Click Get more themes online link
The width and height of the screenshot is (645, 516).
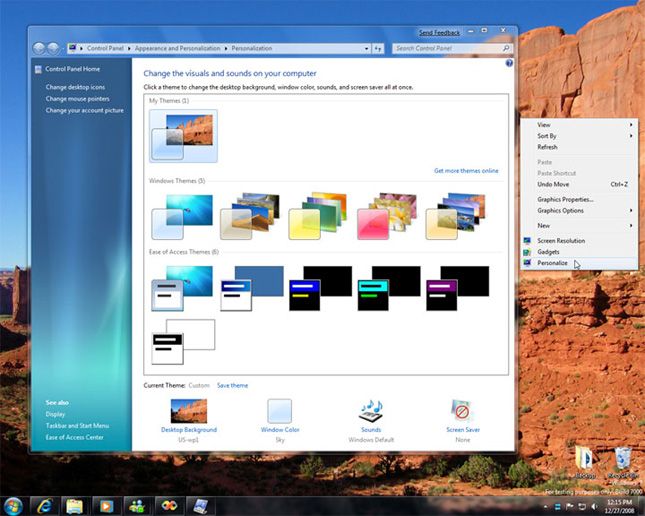click(466, 171)
